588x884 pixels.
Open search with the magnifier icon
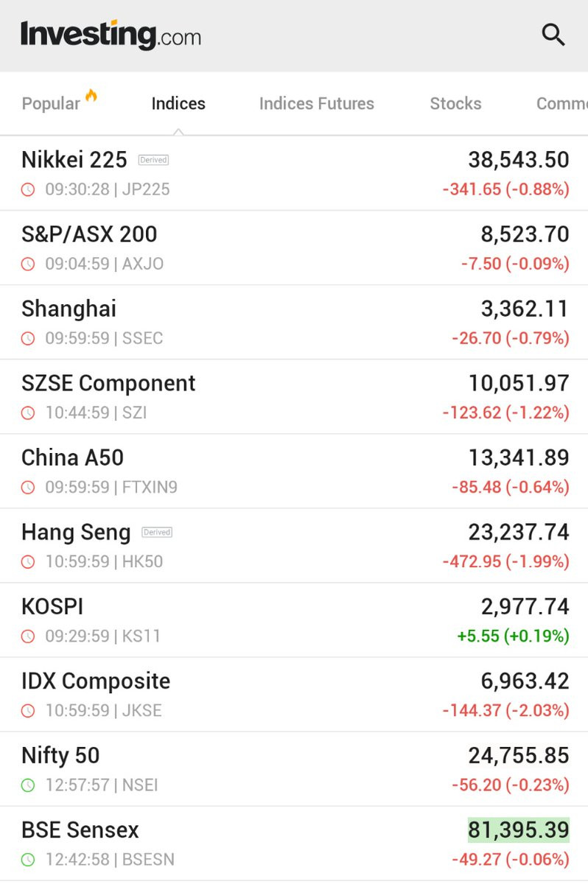(x=553, y=35)
